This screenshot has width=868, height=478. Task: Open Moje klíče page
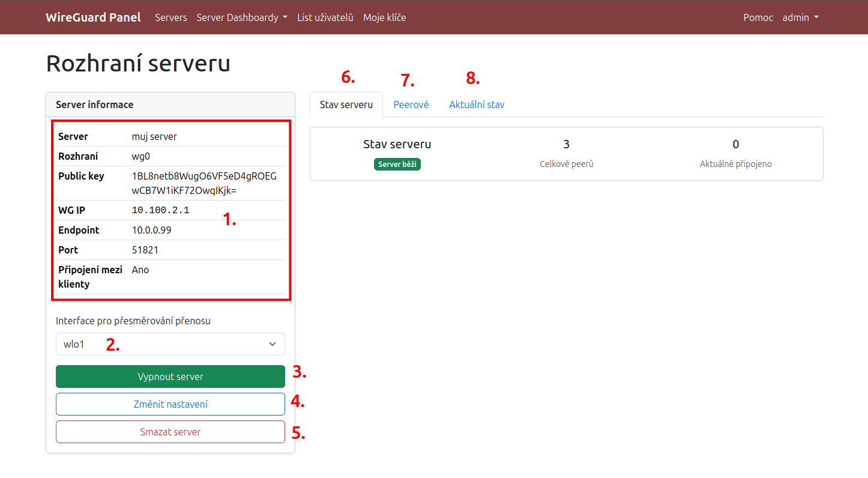[385, 17]
